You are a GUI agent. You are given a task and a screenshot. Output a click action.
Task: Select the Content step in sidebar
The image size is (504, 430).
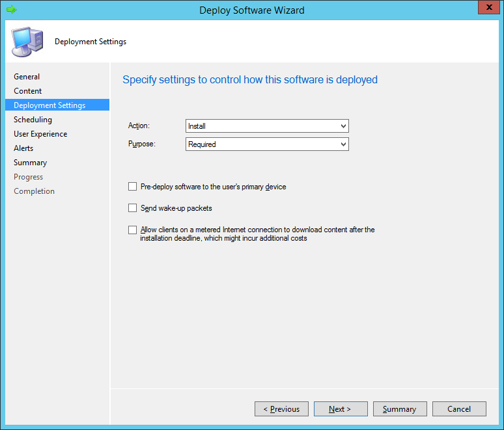[x=28, y=91]
